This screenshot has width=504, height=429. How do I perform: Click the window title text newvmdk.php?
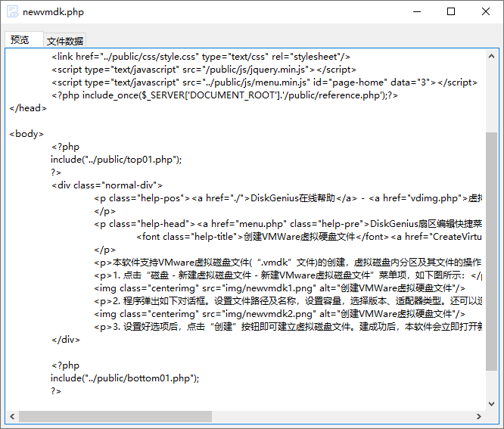coord(54,12)
